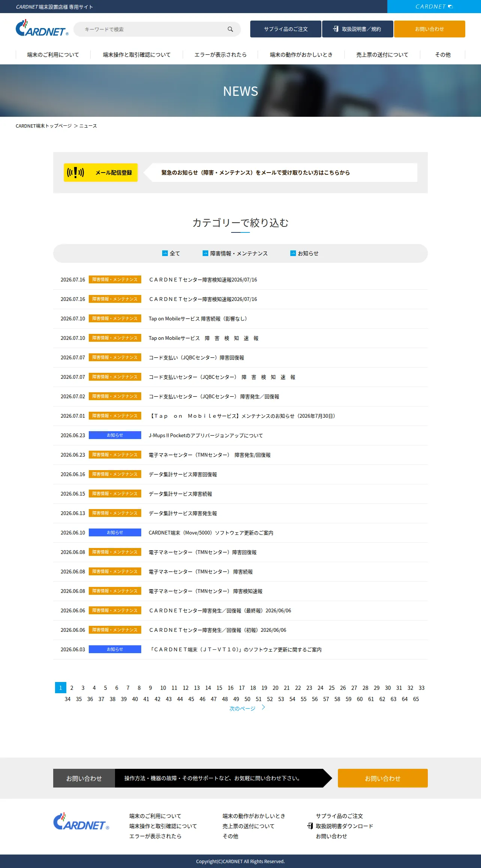Click the arrow icon beside 全て
Screen dimensions: 481x868
(165, 253)
